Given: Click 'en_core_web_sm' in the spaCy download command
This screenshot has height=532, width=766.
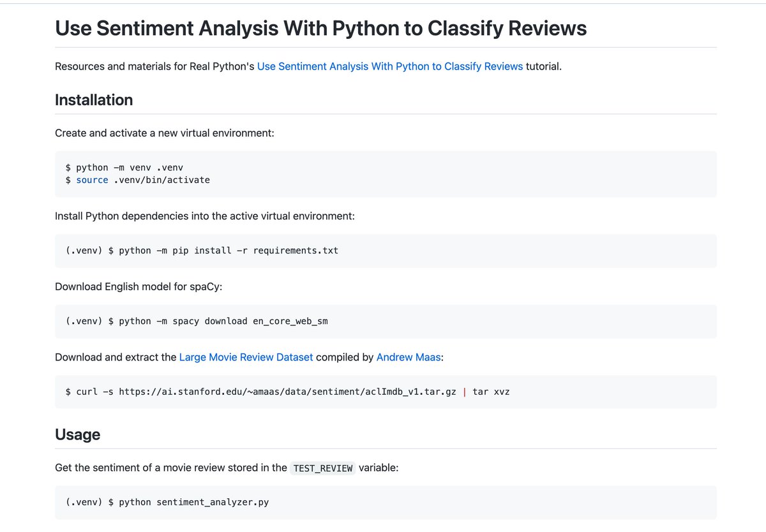Looking at the screenshot, I should coord(290,321).
